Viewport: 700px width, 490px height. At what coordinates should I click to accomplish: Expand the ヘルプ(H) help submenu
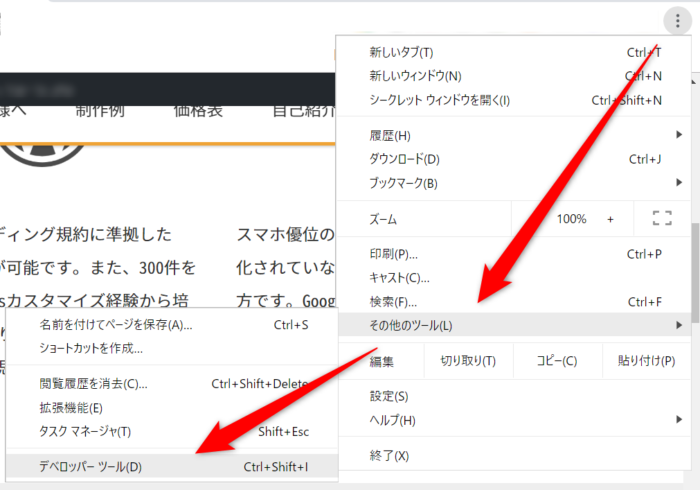[x=392, y=420]
